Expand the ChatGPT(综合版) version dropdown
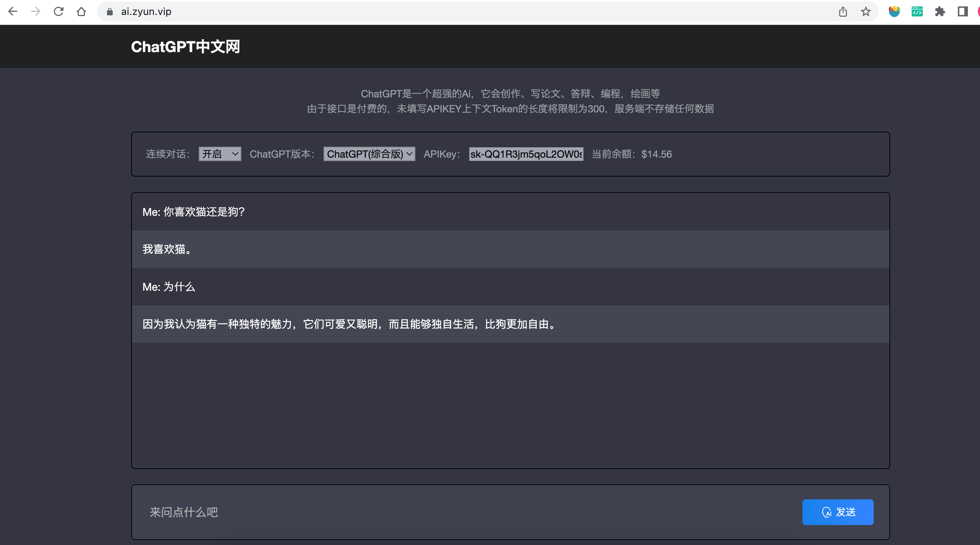Viewport: 980px width, 545px height. (x=369, y=154)
